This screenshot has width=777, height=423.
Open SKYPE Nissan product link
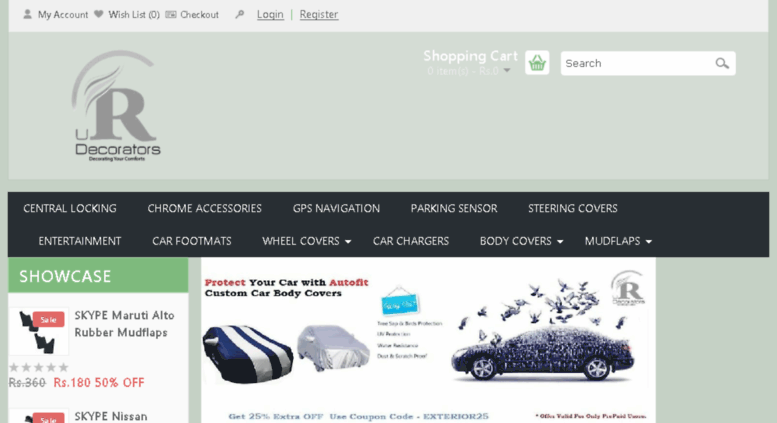click(111, 417)
